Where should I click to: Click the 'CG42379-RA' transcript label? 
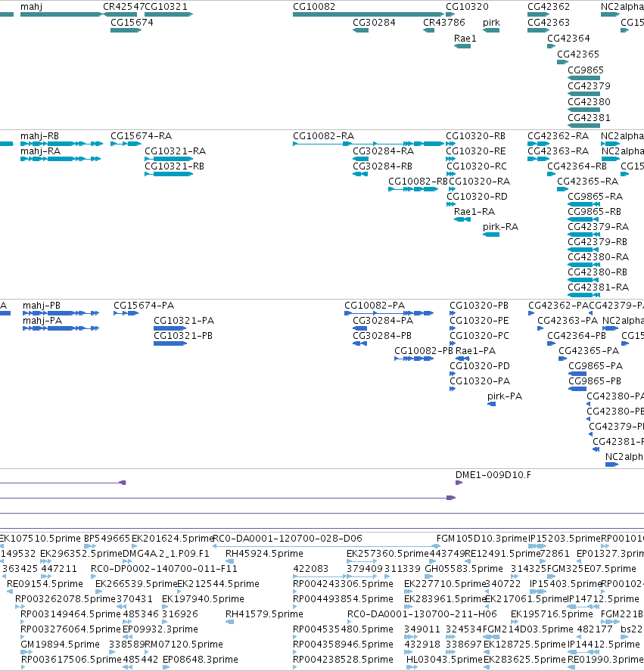598,226
